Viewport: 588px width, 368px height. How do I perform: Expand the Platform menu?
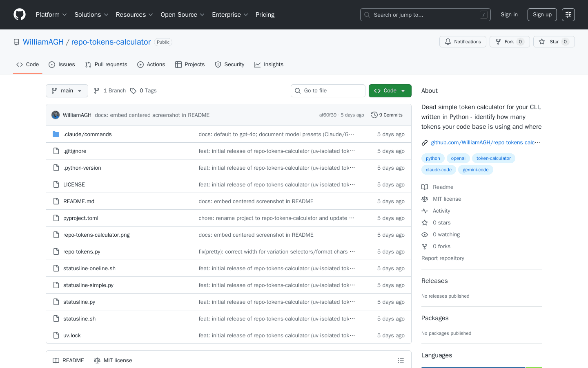(51, 15)
